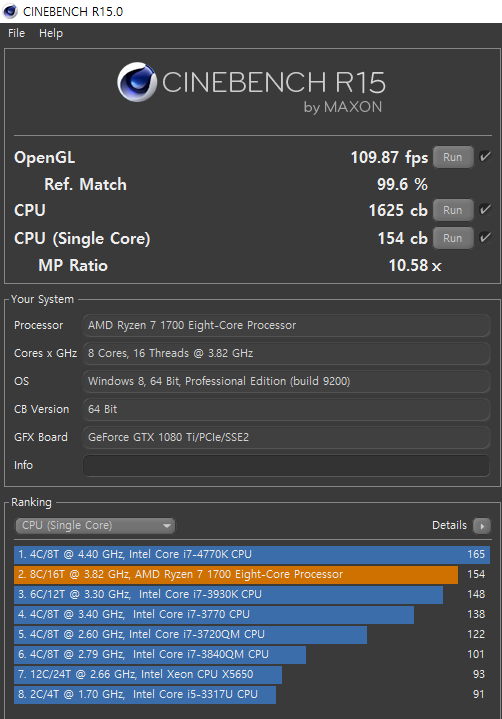Open the File menu
The image size is (502, 719).
17,33
